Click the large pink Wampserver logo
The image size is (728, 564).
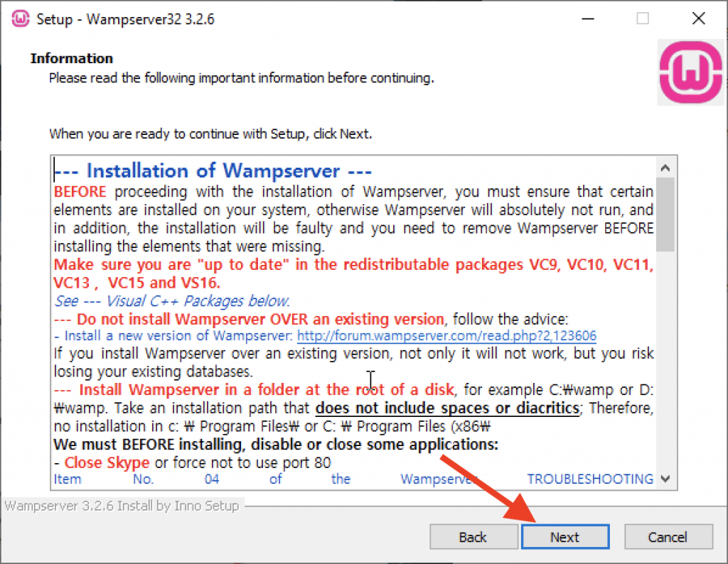click(691, 72)
